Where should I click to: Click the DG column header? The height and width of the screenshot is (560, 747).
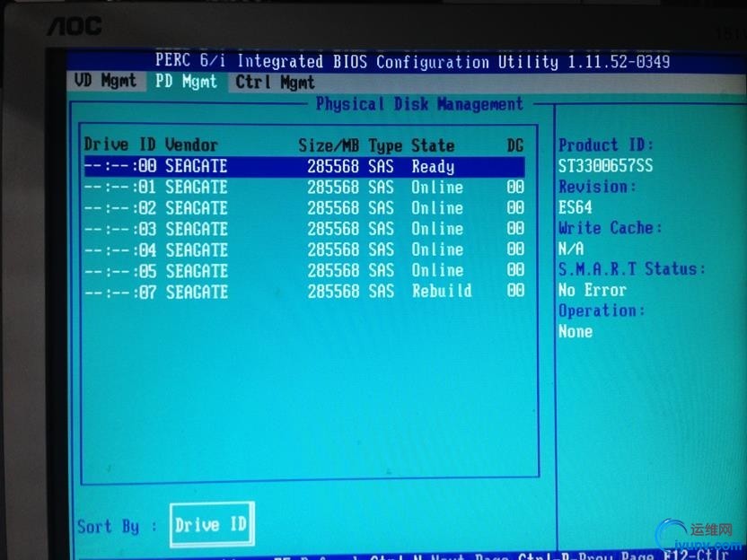pos(515,145)
